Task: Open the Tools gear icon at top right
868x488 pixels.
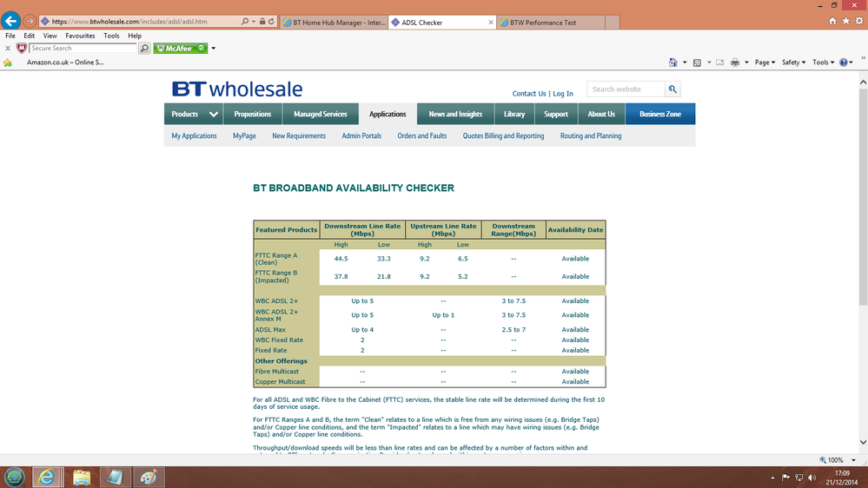Action: (859, 21)
